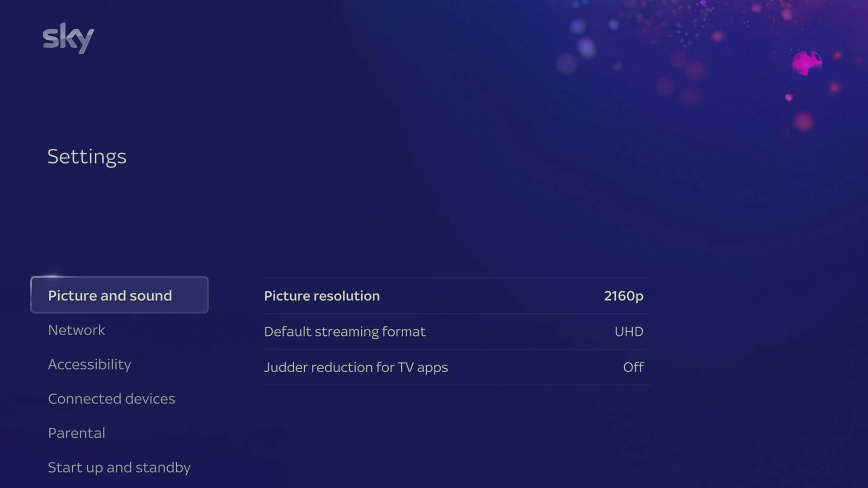The height and width of the screenshot is (488, 868).
Task: Select the Settings page heading
Action: tap(87, 157)
